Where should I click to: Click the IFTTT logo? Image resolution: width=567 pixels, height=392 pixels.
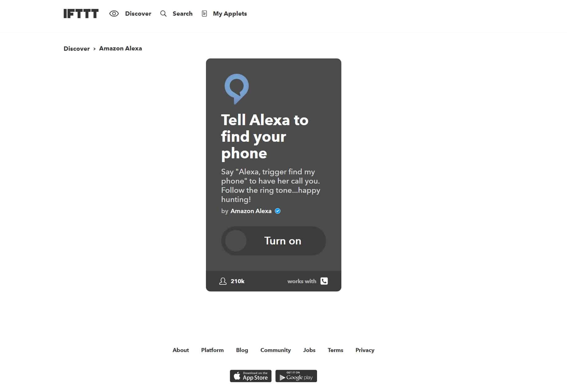pos(81,14)
